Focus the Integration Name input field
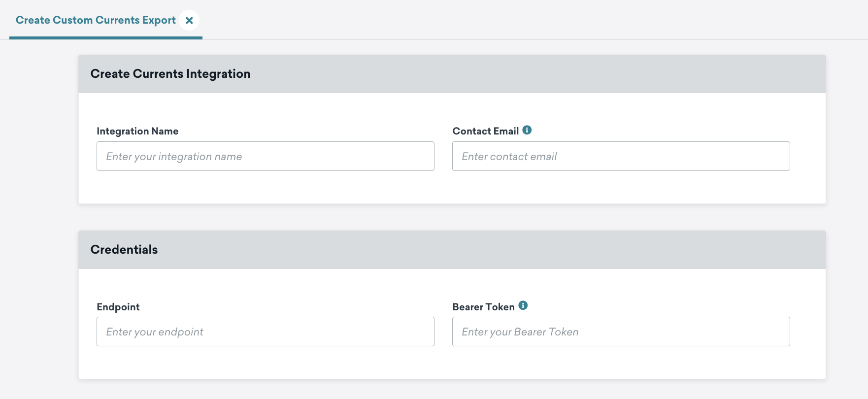The width and height of the screenshot is (868, 399). point(265,156)
